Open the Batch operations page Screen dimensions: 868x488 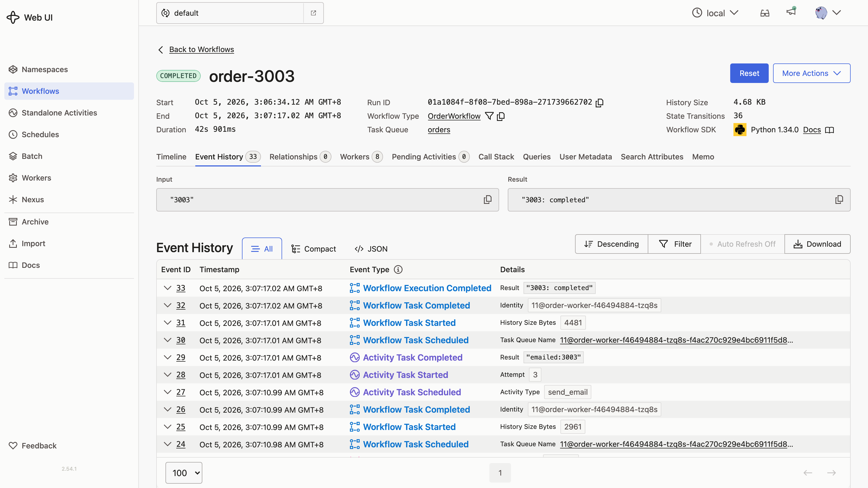coord(69,156)
